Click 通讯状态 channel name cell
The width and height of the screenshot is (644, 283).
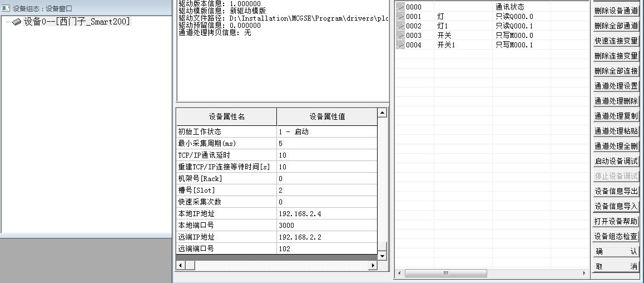[521, 7]
